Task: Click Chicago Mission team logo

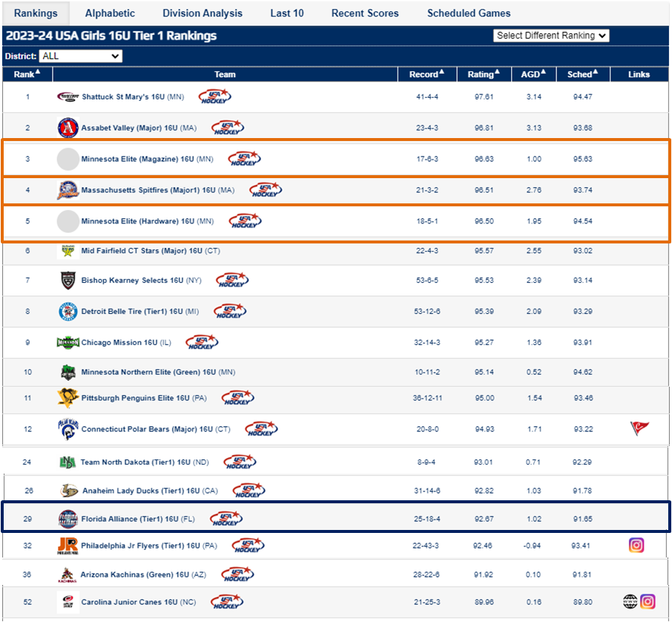Action: pos(67,342)
